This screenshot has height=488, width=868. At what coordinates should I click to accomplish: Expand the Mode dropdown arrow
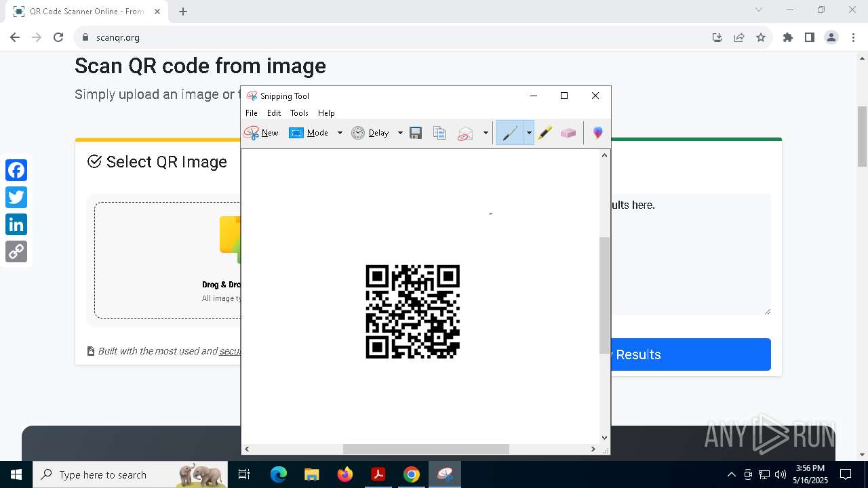tap(340, 133)
